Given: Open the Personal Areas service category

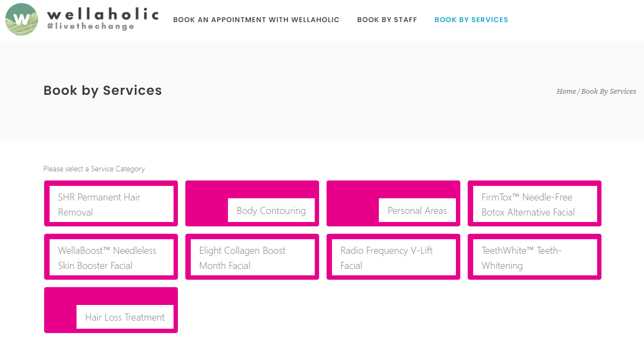Looking at the screenshot, I should click(417, 210).
